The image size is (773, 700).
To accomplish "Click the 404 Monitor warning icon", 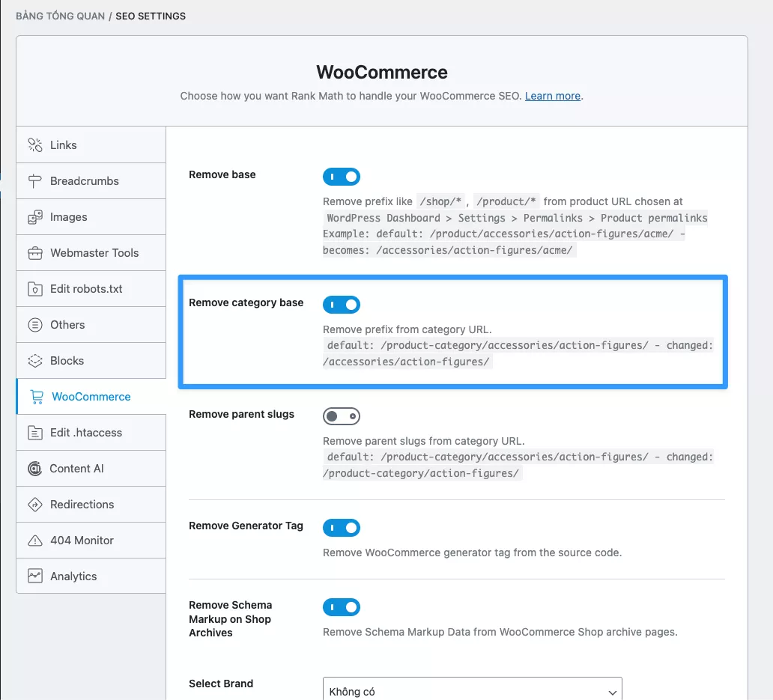I will click(35, 540).
